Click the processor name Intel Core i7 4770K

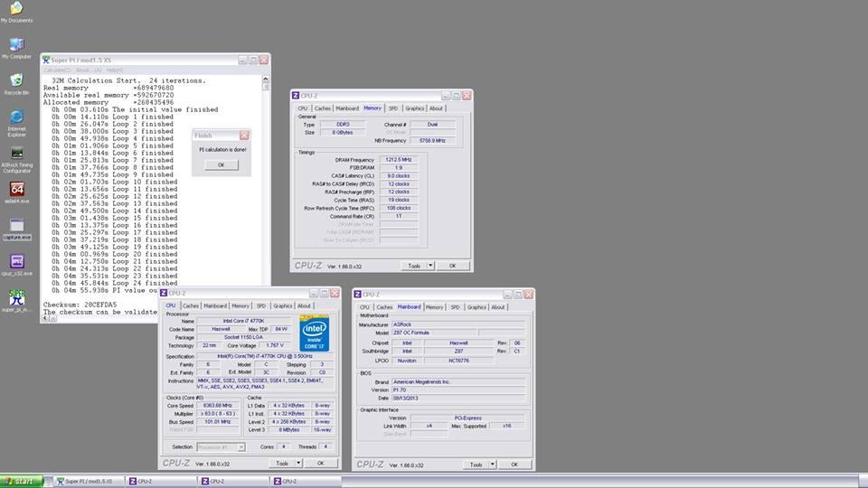(243, 321)
